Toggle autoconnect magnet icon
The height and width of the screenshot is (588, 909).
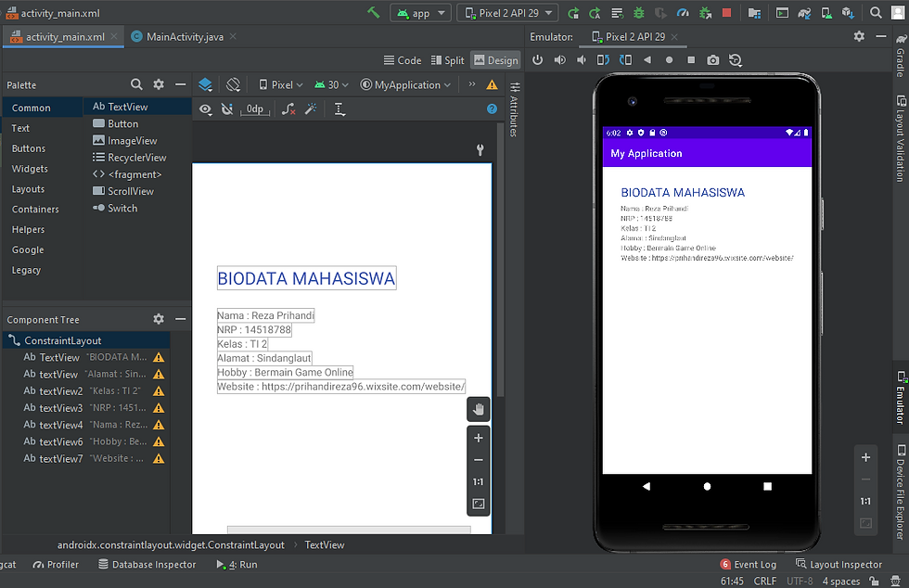coord(227,109)
